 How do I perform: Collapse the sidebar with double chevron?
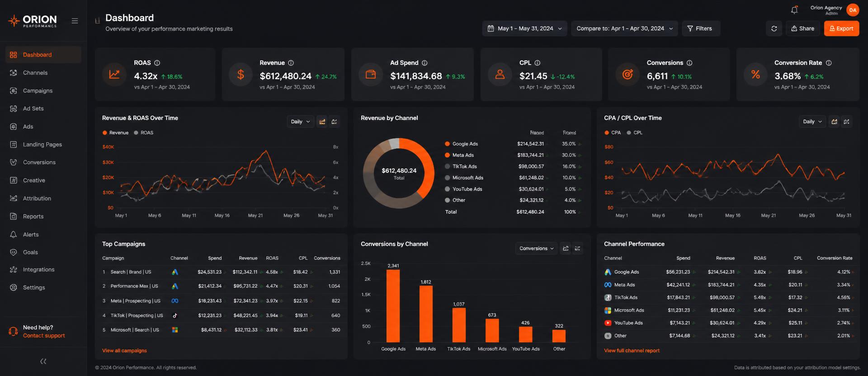point(43,361)
